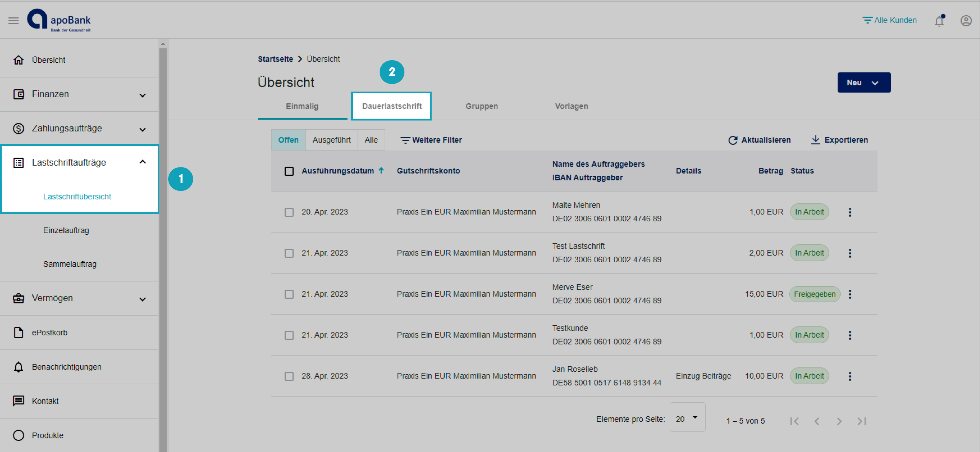Viewport: 980px width, 452px height.
Task: Open row menu for Merve Eser
Action: point(850,294)
